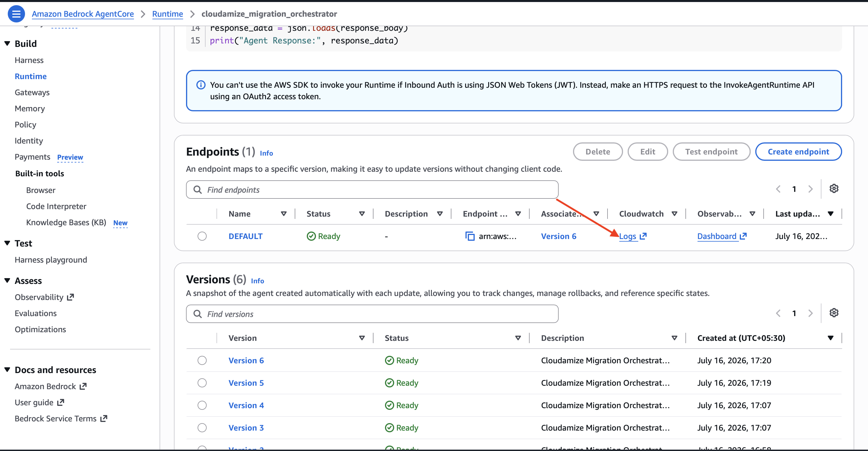Collapse the Docs and resources section
The width and height of the screenshot is (868, 451).
[7, 370]
